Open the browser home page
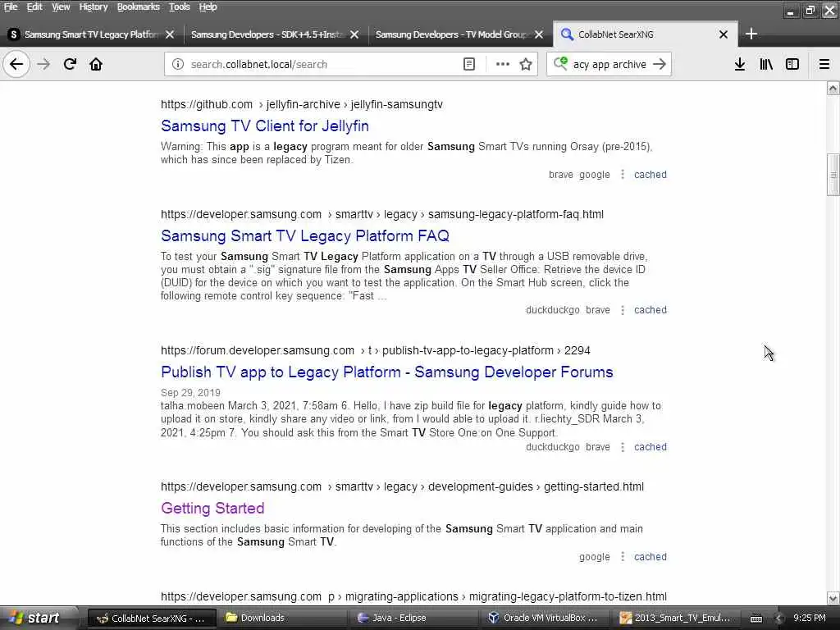The image size is (840, 630). [96, 64]
